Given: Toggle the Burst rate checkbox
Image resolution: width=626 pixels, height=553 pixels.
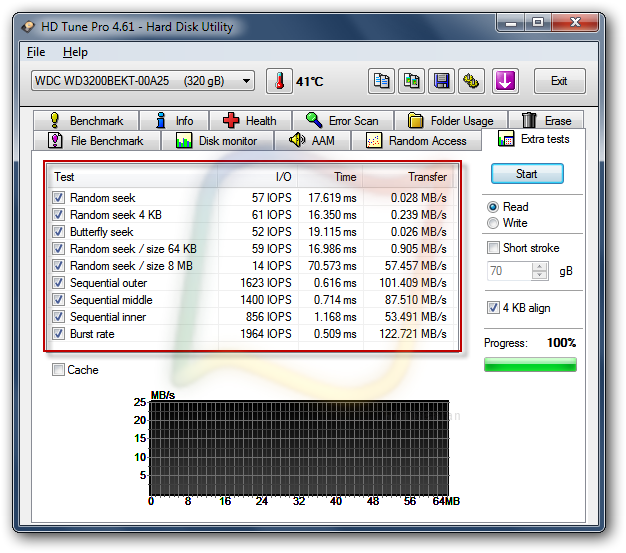Looking at the screenshot, I should 58,333.
